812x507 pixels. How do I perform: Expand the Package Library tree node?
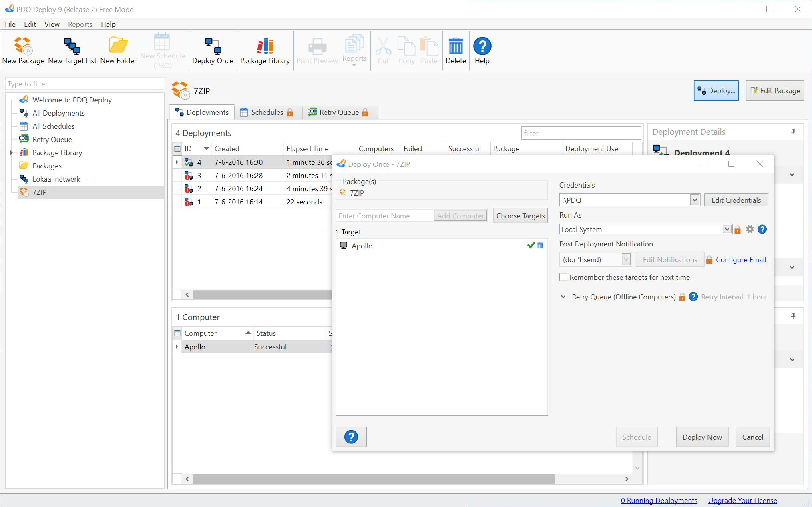click(x=12, y=153)
